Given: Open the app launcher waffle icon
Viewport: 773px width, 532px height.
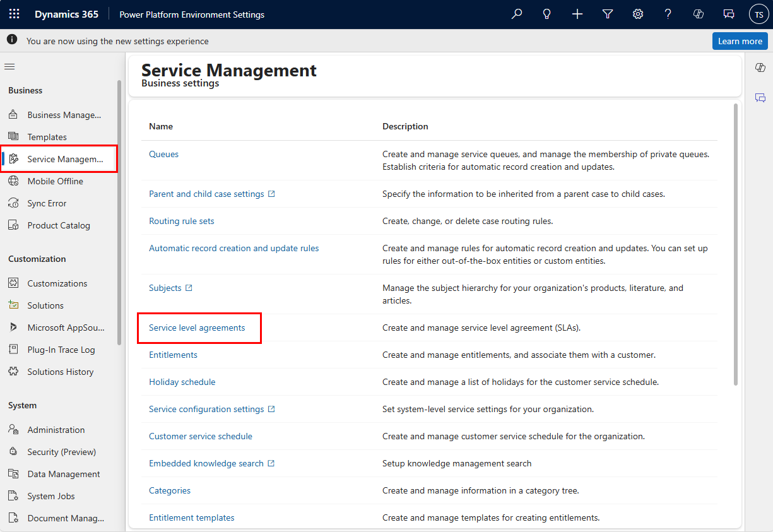Looking at the screenshot, I should point(14,14).
